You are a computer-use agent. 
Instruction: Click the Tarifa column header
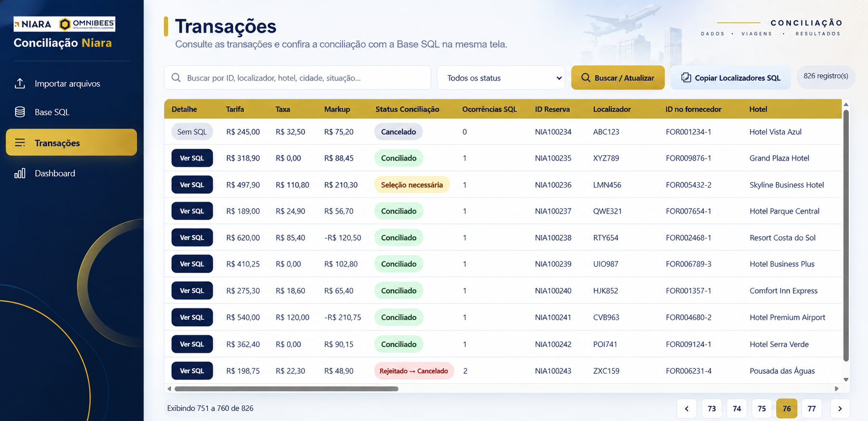(235, 109)
